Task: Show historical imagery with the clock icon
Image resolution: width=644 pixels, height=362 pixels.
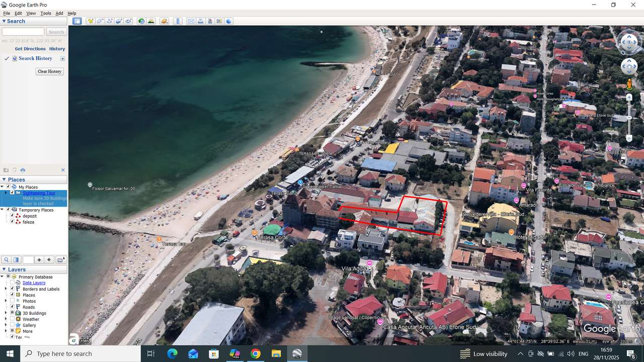Action: point(141,21)
